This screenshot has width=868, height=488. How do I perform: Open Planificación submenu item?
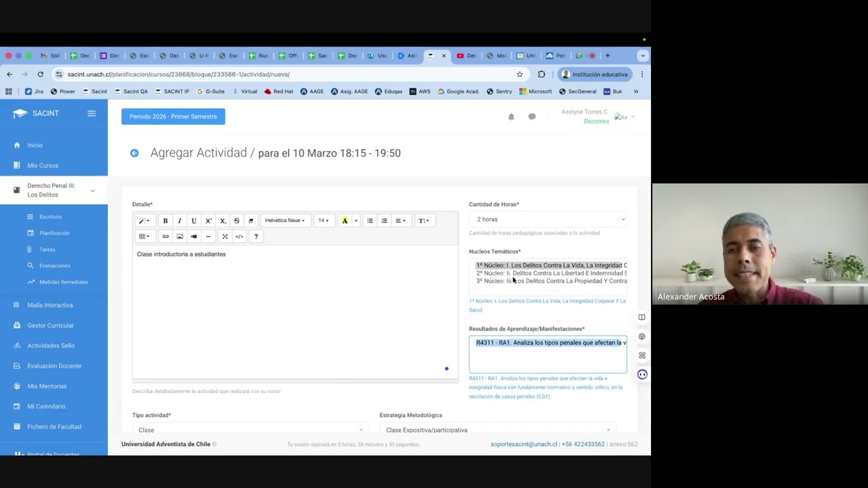(54, 233)
